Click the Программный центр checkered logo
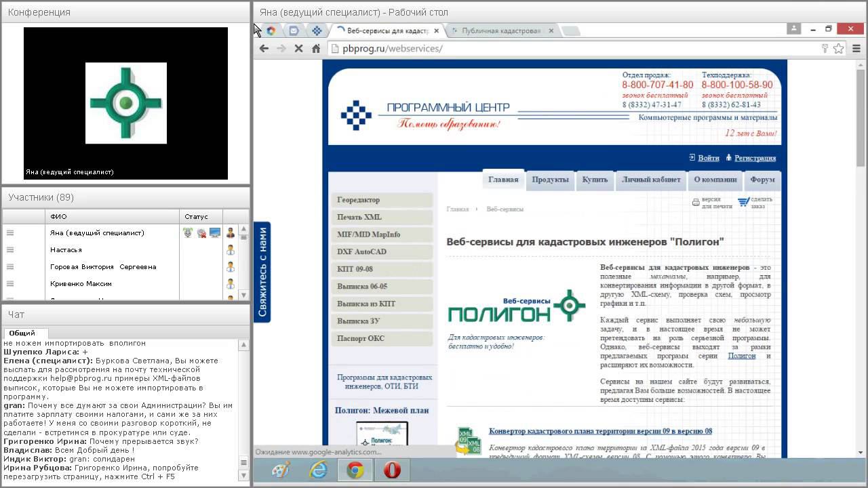868x488 pixels. (356, 115)
